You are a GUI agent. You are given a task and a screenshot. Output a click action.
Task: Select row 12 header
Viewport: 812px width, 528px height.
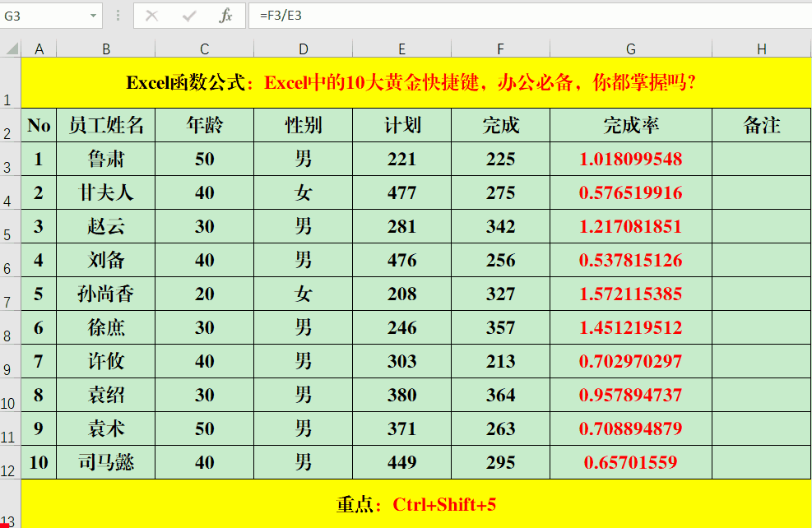tap(11, 463)
